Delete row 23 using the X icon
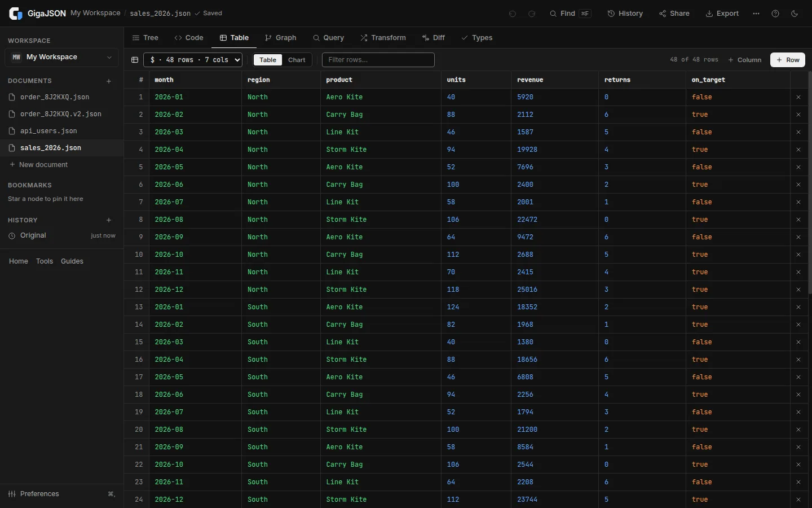This screenshot has width=812, height=508. [798, 482]
